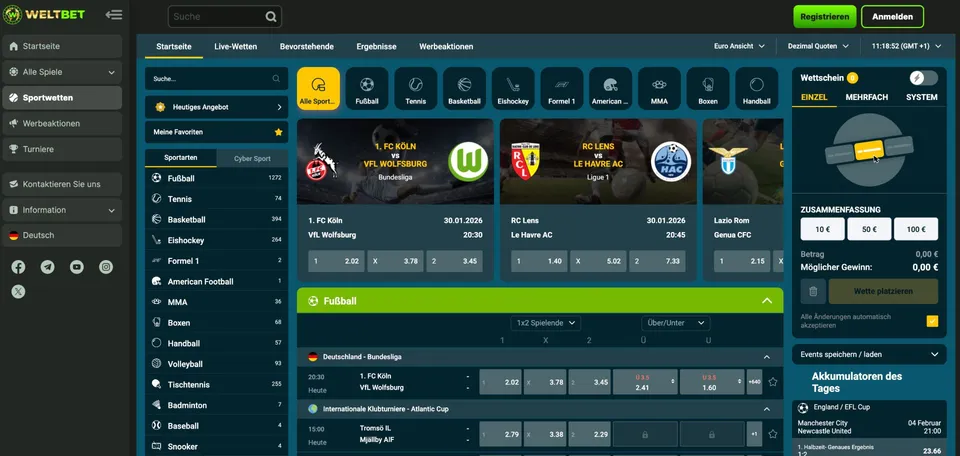The image size is (960, 456).
Task: Select Formel 1 category tile
Action: [x=561, y=89]
